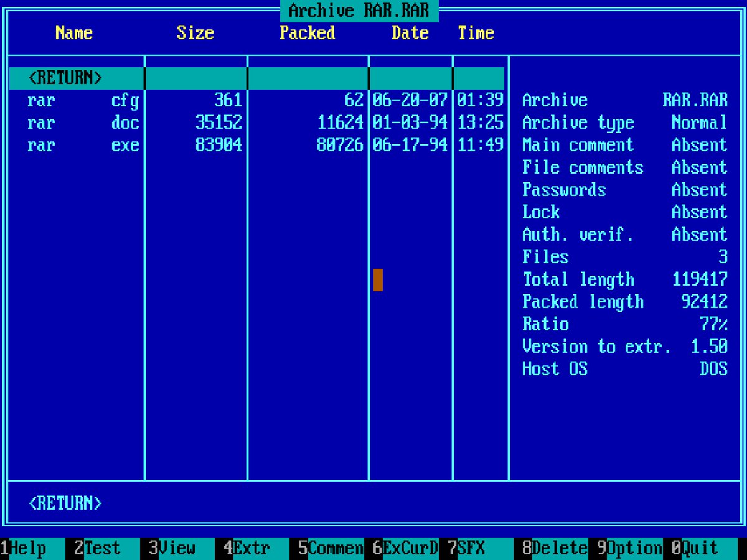Click the size value 83904
The image size is (747, 560).
218,145
